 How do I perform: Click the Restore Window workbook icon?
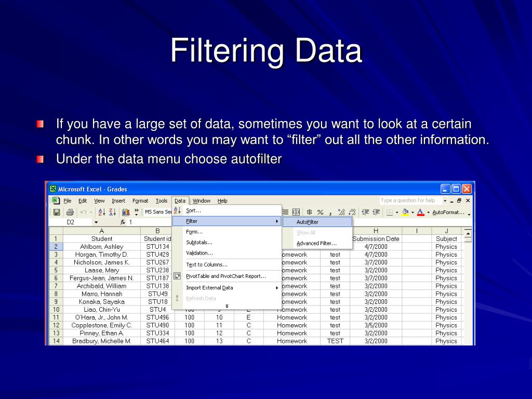(459, 201)
